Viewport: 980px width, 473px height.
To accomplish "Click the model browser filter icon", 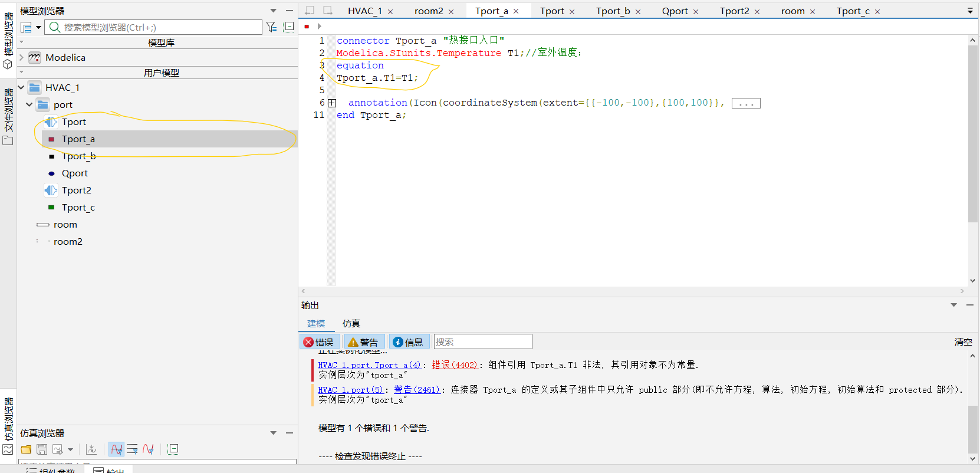I will pyautogui.click(x=271, y=27).
